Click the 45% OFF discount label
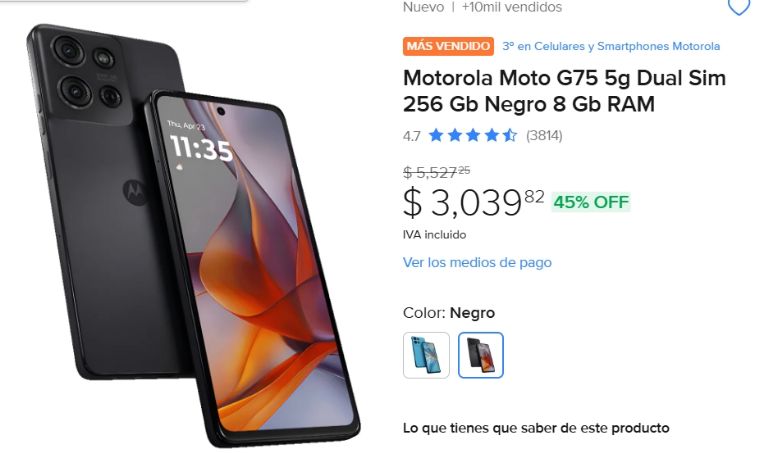Viewport: 768px width, 453px height. click(x=591, y=202)
